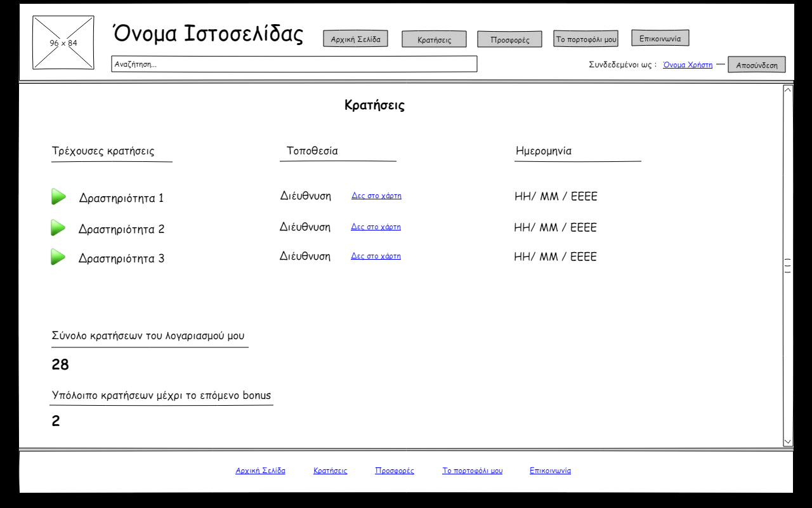The width and height of the screenshot is (812, 508).
Task: Click the green arrow beside Δραστηριότητα 1
Action: coord(58,197)
